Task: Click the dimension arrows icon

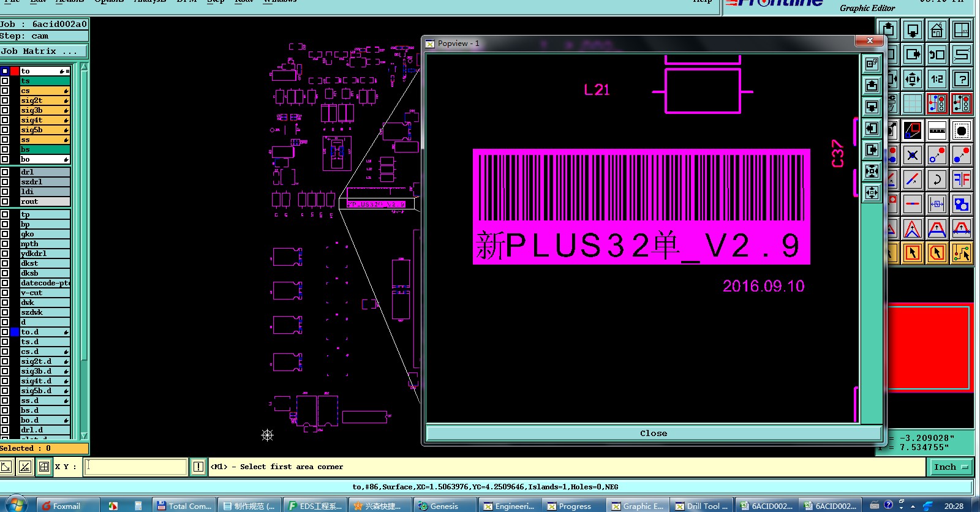Action: pos(937,204)
